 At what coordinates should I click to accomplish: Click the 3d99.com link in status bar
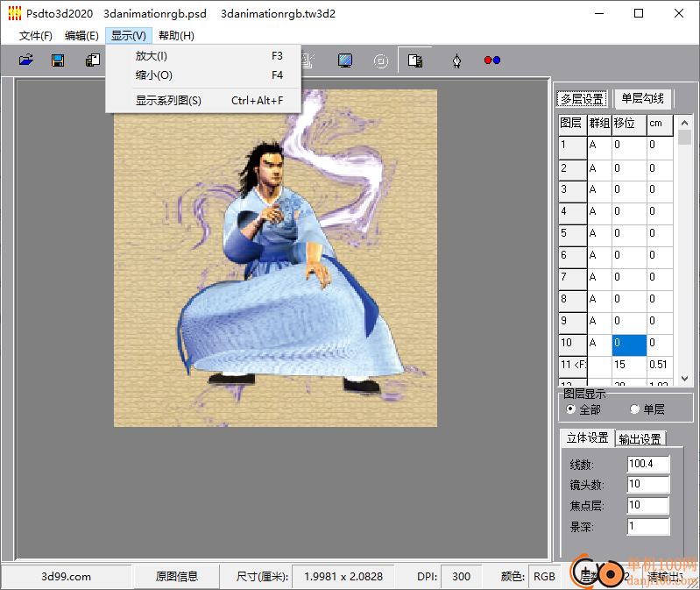[66, 576]
